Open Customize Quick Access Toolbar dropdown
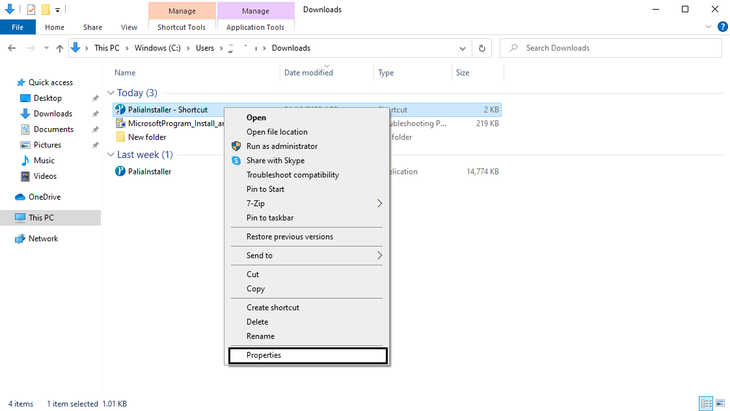Screen dimensions: 730x411 click(x=57, y=9)
